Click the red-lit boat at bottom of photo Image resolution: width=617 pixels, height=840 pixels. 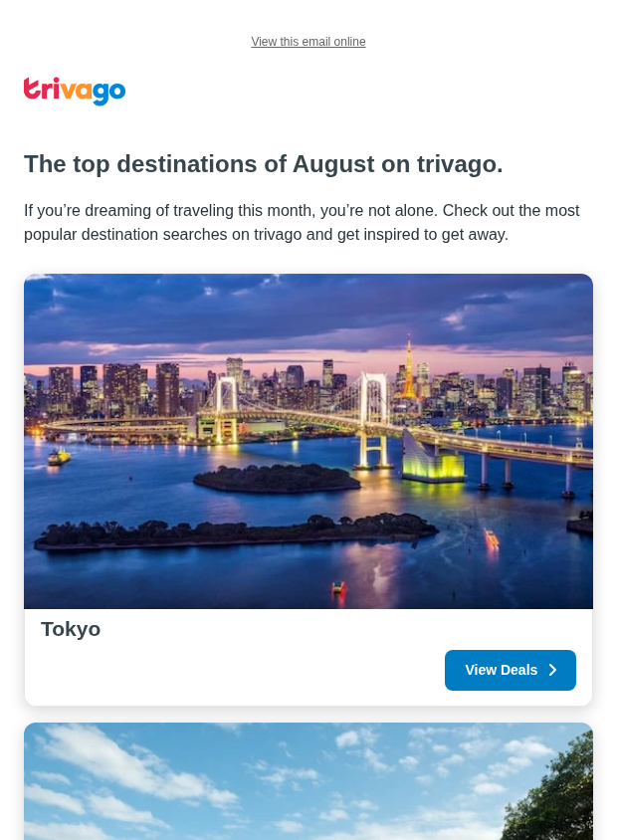338,588
